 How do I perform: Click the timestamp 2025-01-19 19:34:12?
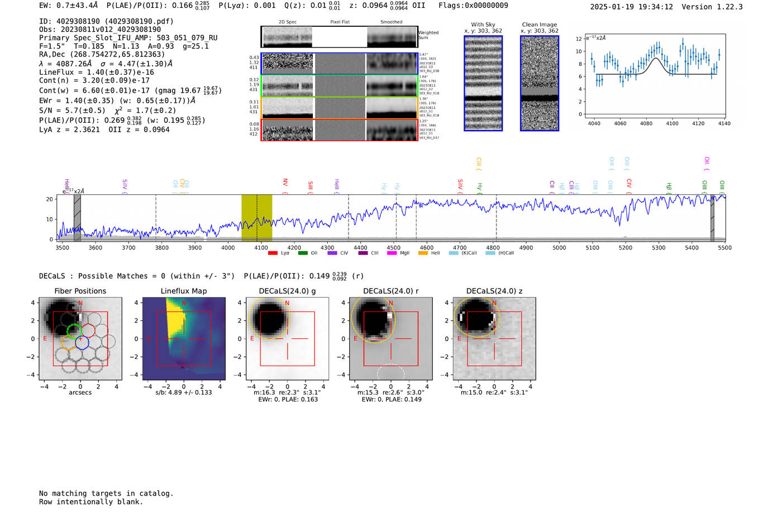click(x=632, y=7)
